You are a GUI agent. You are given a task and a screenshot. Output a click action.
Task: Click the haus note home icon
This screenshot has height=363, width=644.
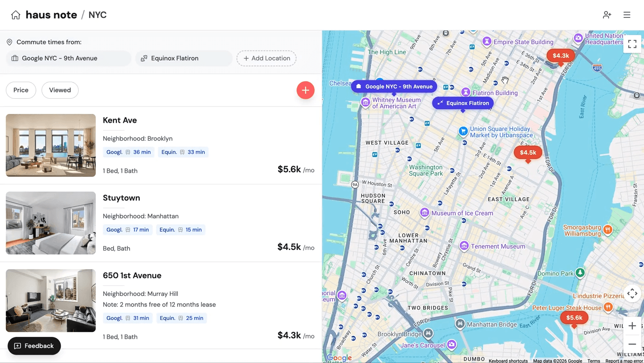pyautogui.click(x=16, y=15)
